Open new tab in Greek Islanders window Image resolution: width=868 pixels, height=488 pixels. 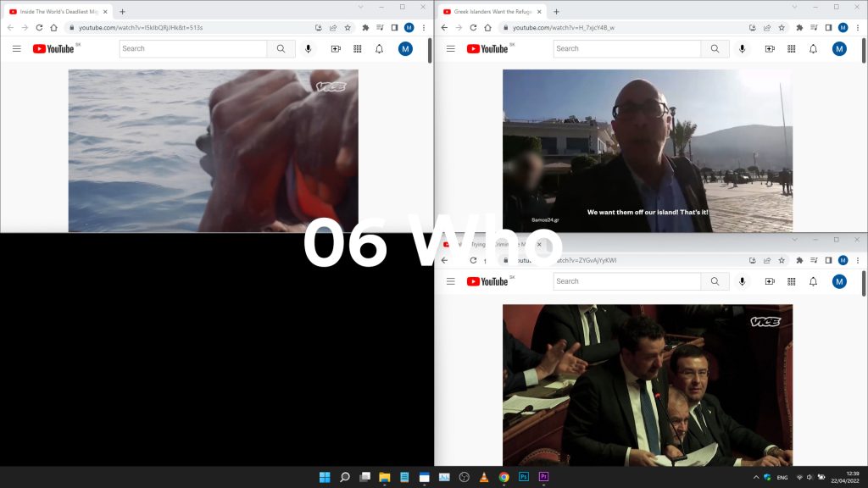[x=556, y=12]
